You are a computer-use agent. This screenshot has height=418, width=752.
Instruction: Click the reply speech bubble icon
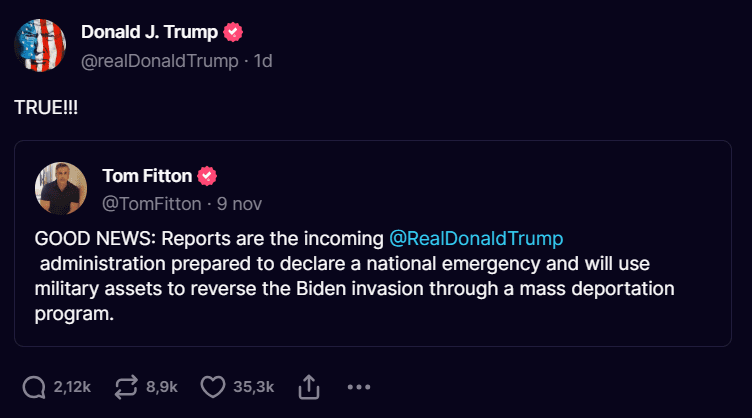pos(33,386)
